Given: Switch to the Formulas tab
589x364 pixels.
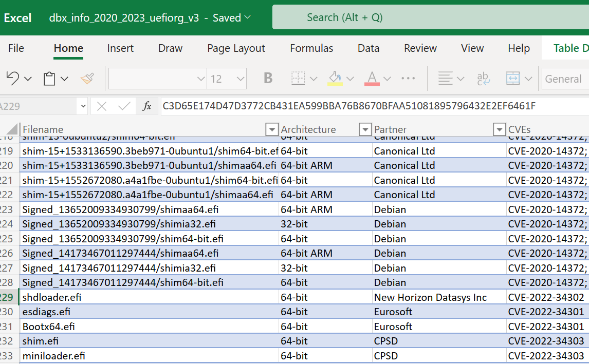Looking at the screenshot, I should 311,48.
